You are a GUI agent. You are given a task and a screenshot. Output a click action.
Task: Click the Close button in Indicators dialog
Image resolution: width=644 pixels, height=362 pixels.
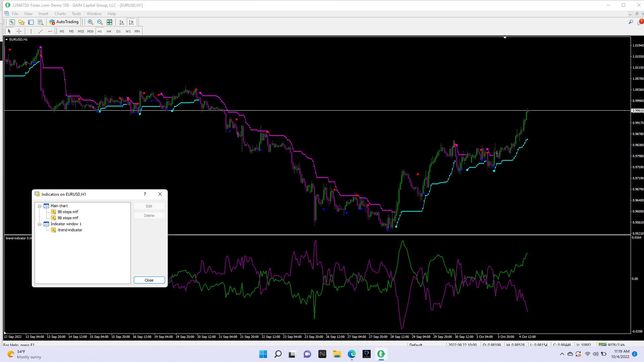click(149, 280)
